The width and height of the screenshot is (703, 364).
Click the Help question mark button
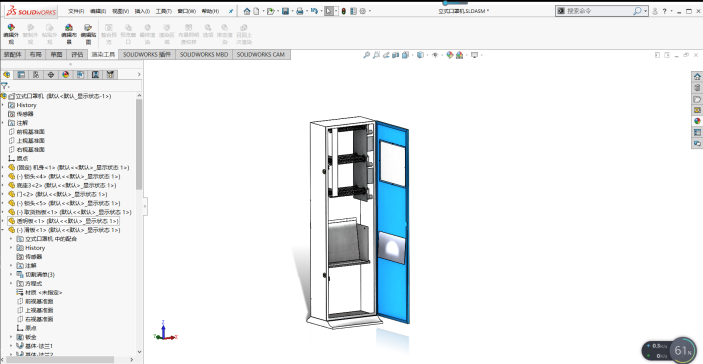(x=665, y=12)
